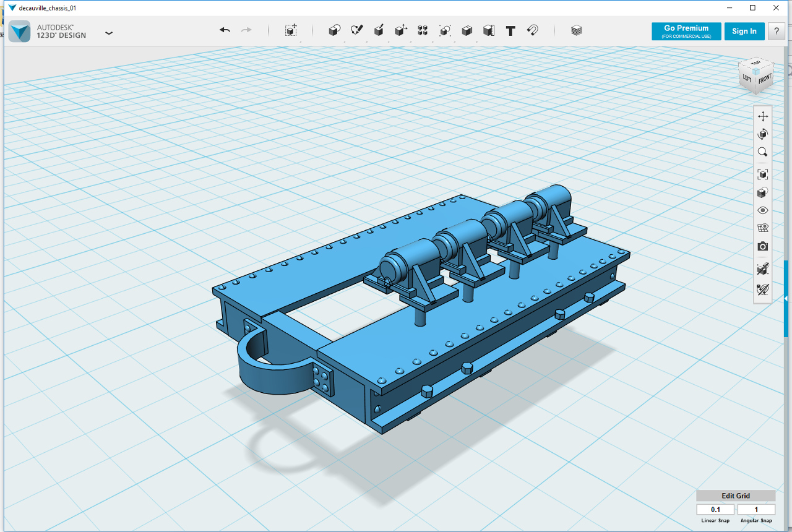The width and height of the screenshot is (792, 532).
Task: Take a screenshot with camera icon
Action: coord(763,246)
